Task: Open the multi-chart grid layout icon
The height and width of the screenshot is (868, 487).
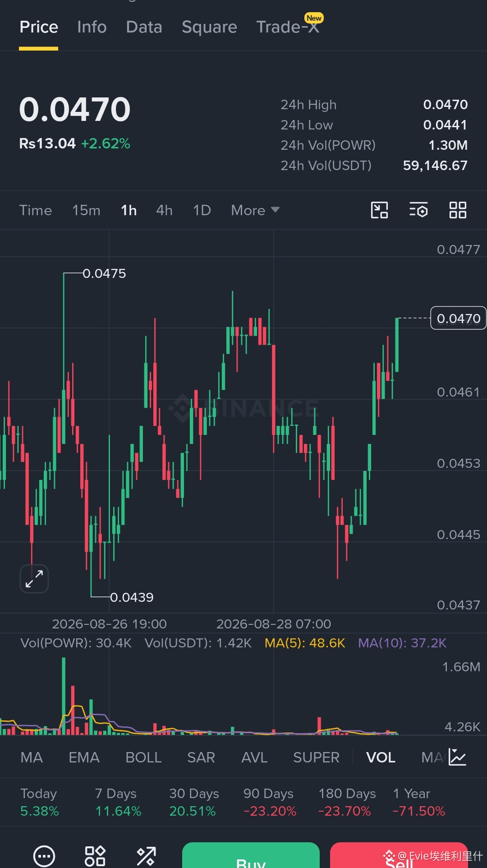Action: pos(458,210)
